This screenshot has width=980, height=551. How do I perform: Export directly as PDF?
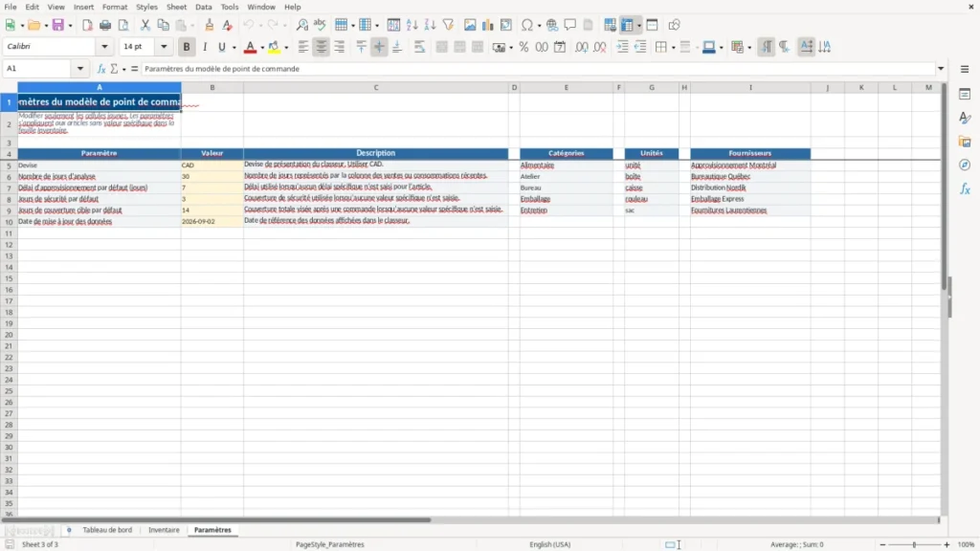87,25
